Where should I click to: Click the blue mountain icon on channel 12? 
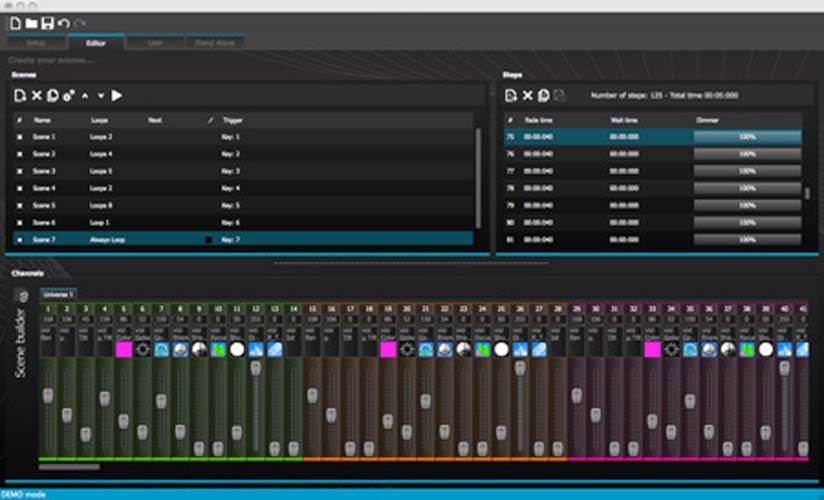[256, 350]
